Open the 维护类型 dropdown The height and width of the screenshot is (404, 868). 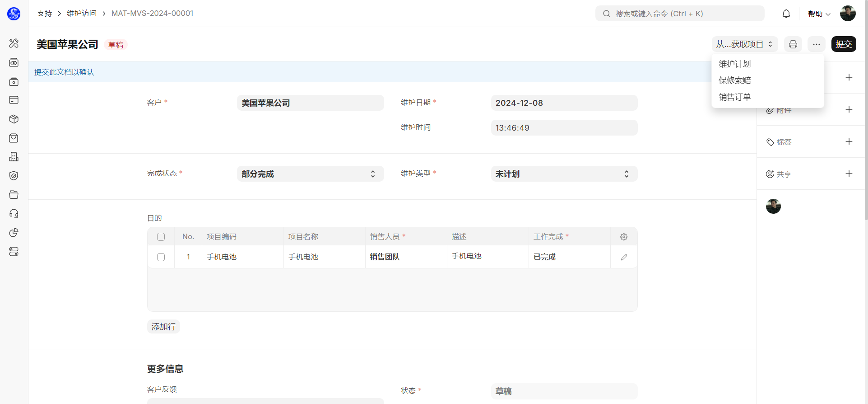pyautogui.click(x=564, y=174)
